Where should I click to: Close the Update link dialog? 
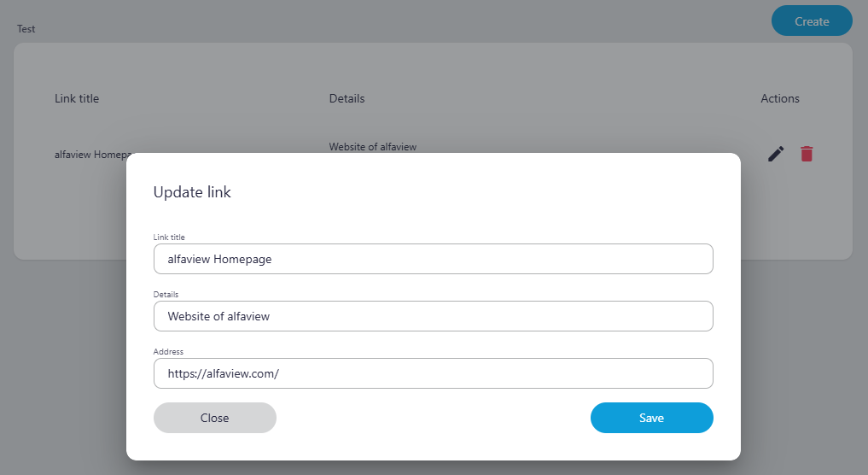click(x=215, y=418)
